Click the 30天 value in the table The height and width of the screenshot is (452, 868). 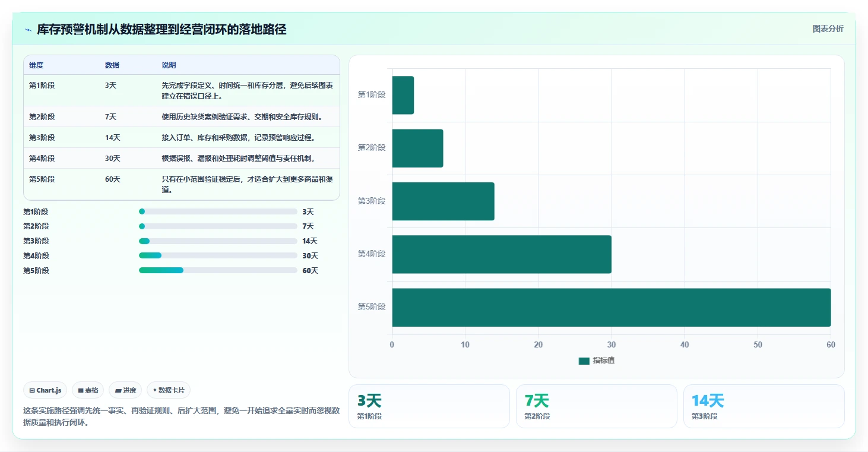[x=113, y=159]
